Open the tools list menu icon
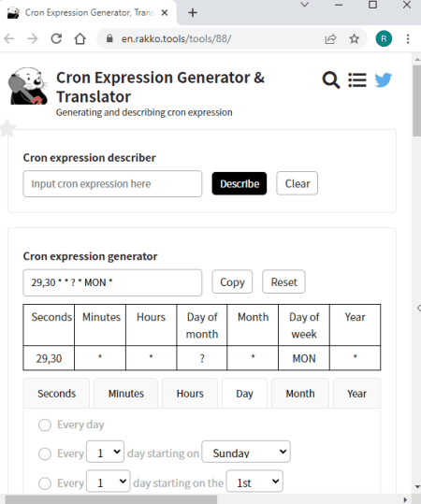The image size is (421, 504). (357, 80)
